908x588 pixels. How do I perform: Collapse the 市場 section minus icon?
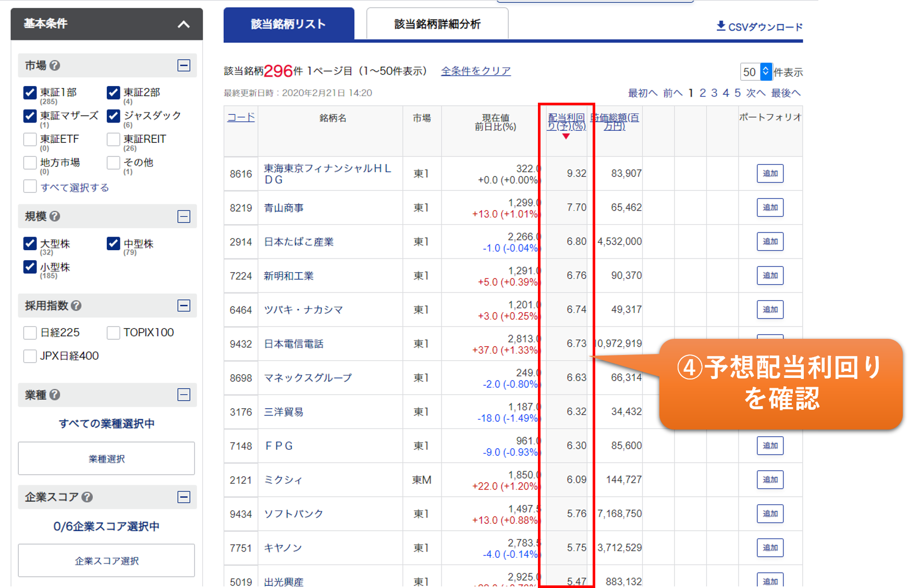[x=183, y=66]
